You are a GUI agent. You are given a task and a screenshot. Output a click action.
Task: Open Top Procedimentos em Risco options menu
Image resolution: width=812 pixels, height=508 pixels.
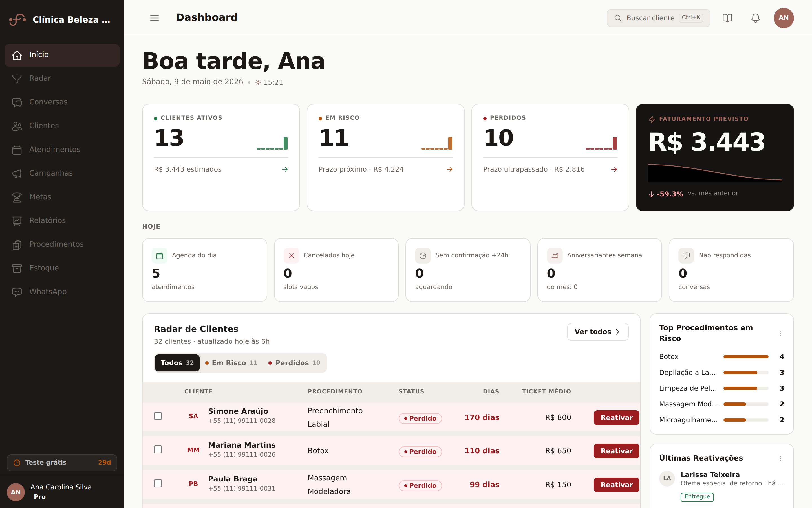(x=780, y=333)
